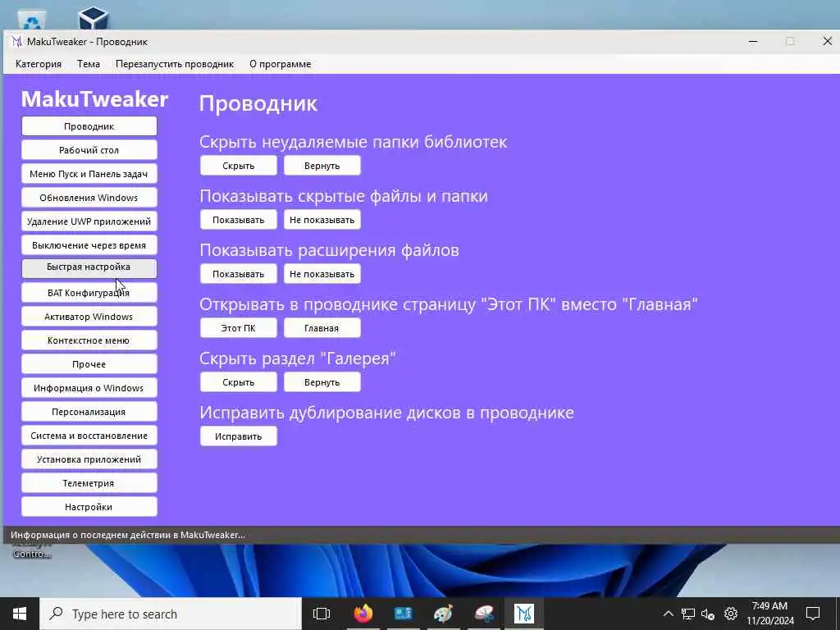Open Система и восстановление section
840x630 pixels.
(89, 436)
